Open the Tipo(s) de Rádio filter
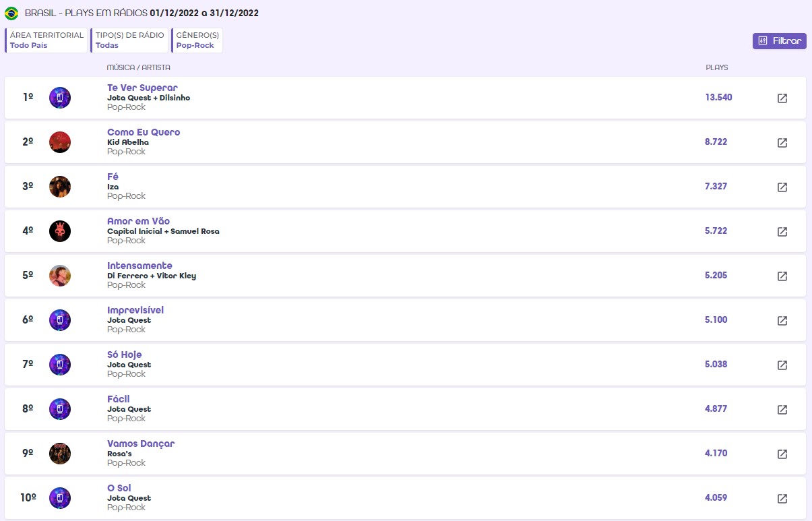The width and height of the screenshot is (812, 521). [129, 40]
